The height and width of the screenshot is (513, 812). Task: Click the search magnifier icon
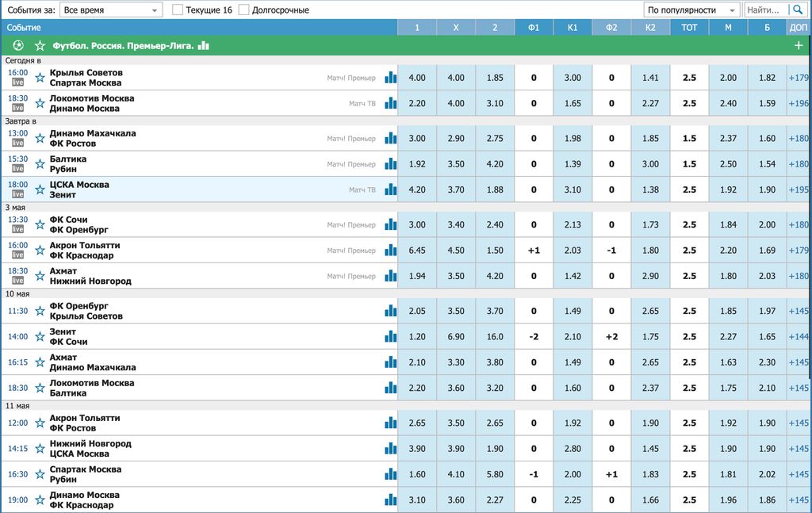[798, 10]
